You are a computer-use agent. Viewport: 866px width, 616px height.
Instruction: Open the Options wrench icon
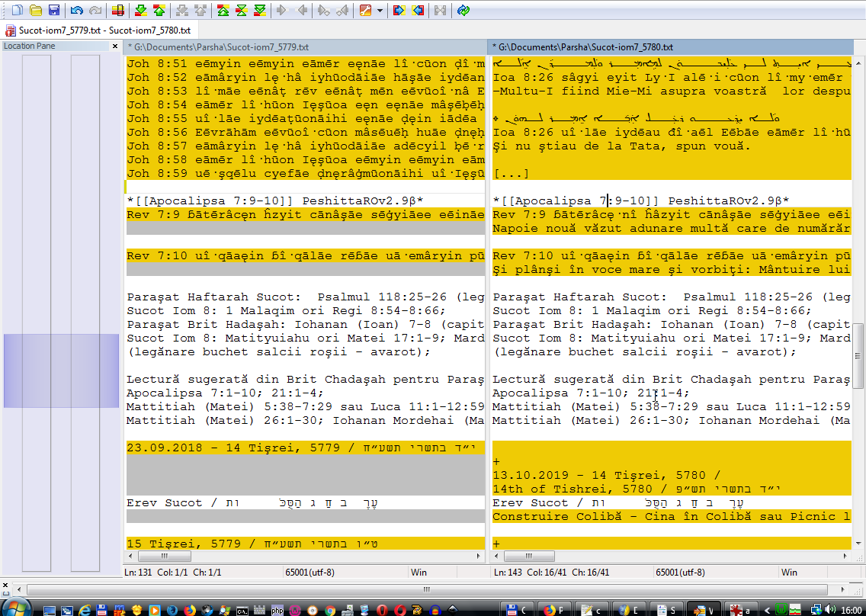364,11
